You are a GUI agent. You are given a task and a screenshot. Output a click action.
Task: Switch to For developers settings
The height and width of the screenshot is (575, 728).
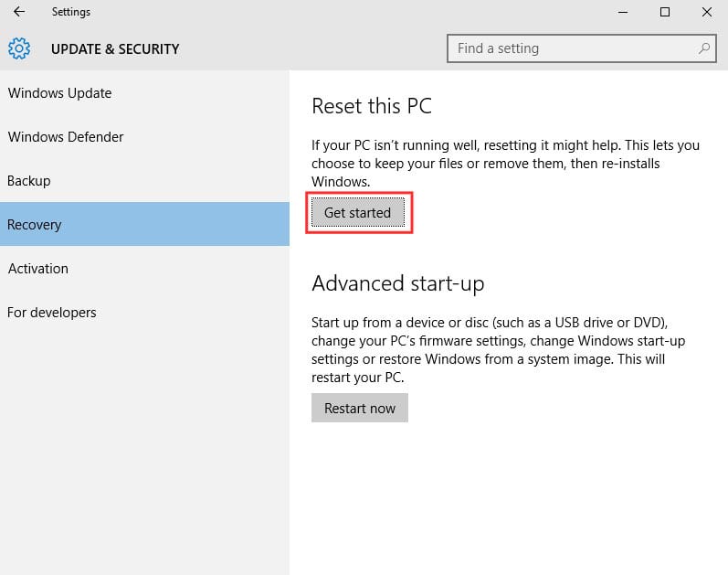pos(52,313)
